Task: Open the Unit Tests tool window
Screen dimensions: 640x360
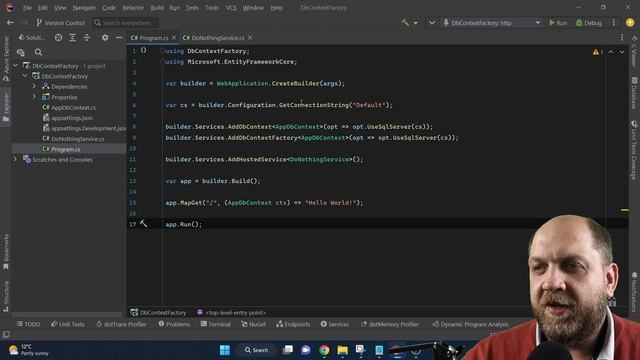Action: pos(68,324)
